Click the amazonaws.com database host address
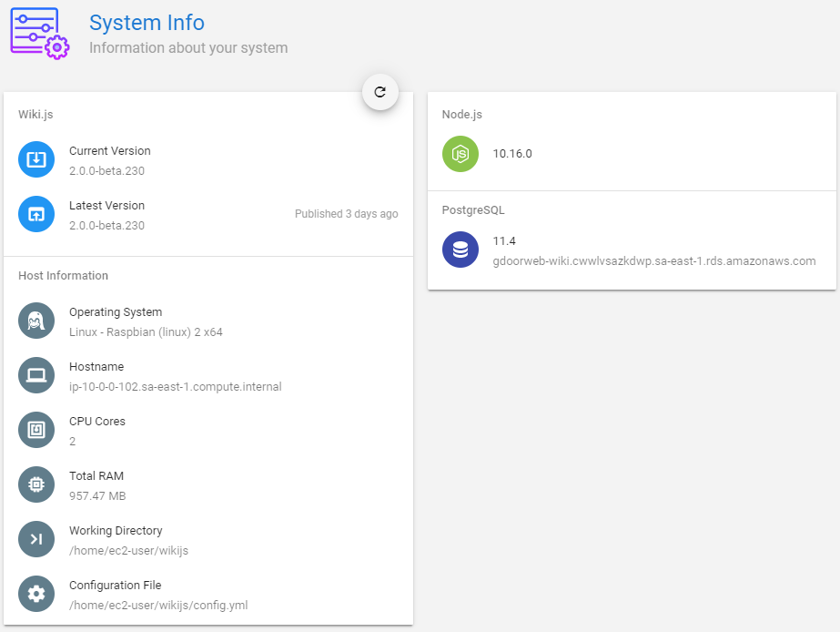Screen dimensions: 840x632 pyautogui.click(x=654, y=261)
